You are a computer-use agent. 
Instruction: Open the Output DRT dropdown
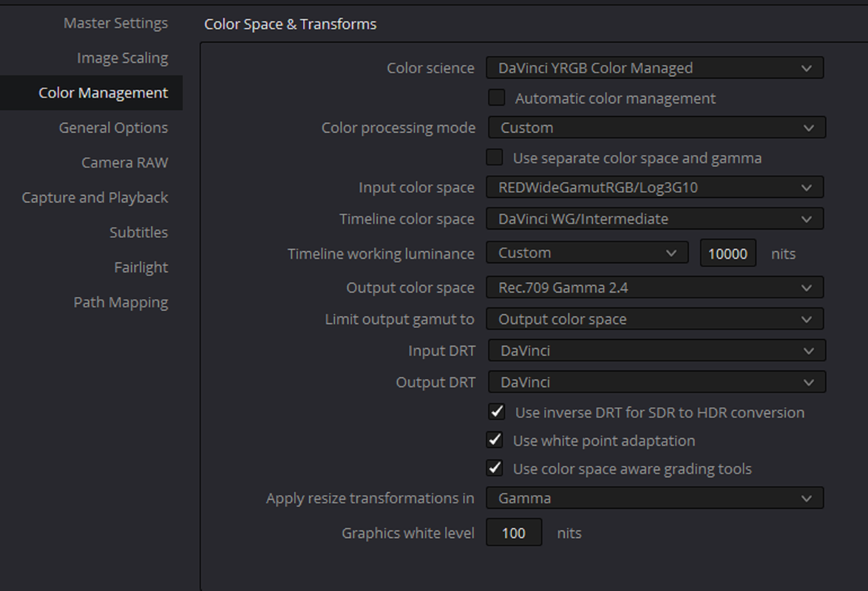657,383
